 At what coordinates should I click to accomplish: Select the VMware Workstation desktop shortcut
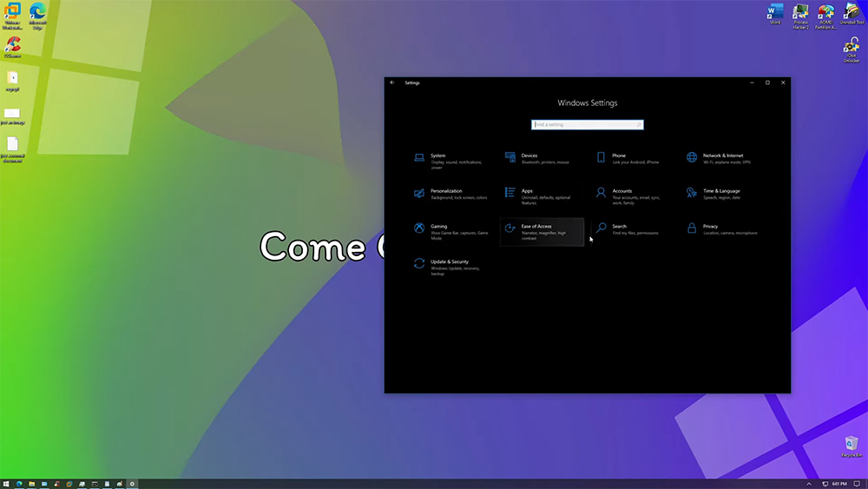click(12, 16)
